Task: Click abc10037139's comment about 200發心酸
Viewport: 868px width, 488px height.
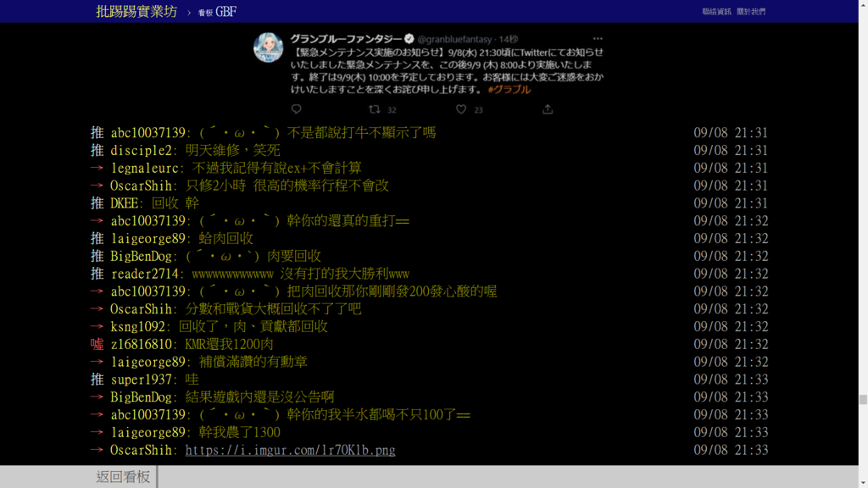Action: tap(348, 291)
